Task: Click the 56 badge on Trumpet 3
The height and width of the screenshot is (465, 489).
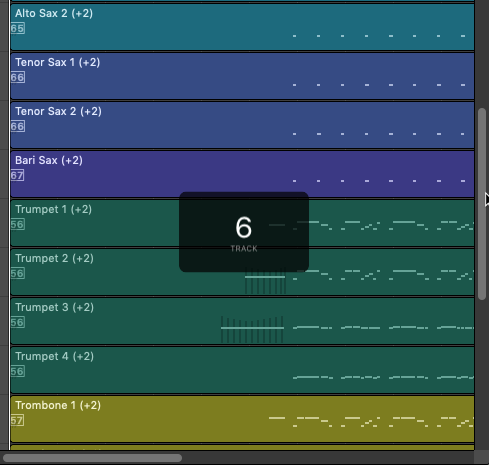Action: tap(18, 323)
